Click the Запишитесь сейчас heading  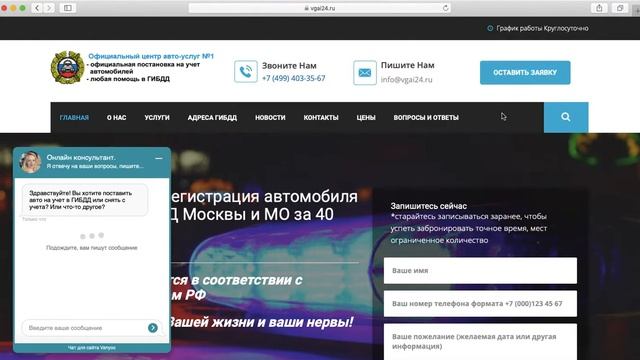(x=429, y=206)
